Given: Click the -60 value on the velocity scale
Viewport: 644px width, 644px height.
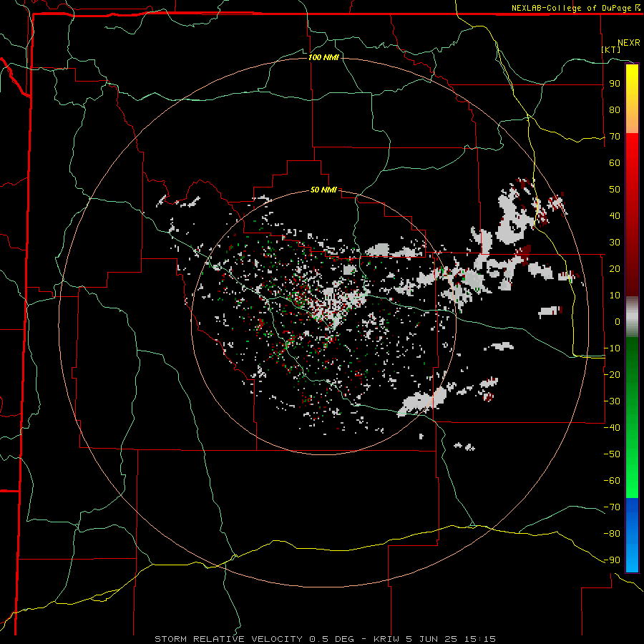Looking at the screenshot, I should coord(612,481).
